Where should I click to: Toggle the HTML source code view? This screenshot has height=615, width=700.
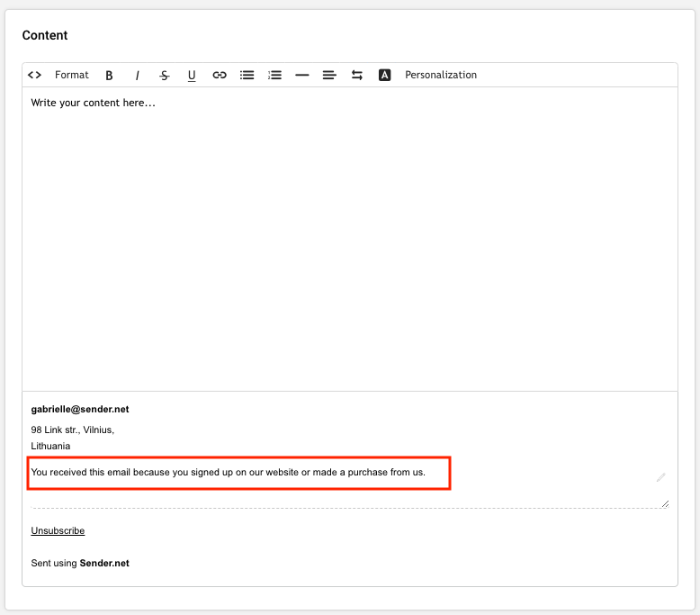point(35,75)
